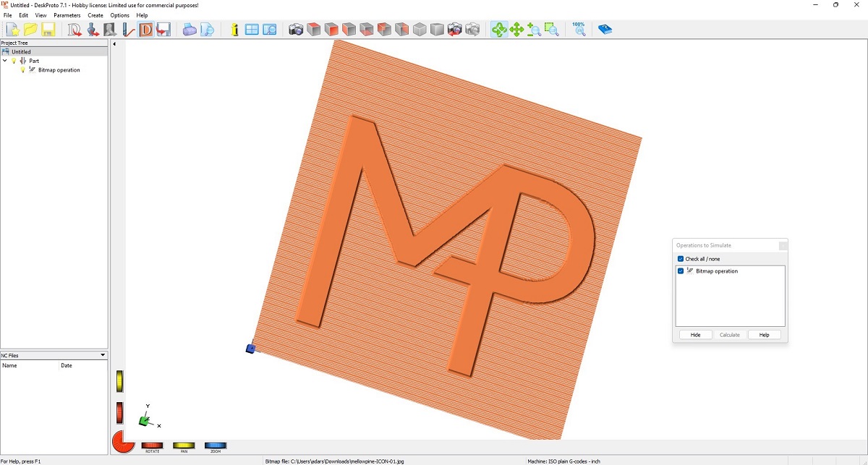Uncheck Bitmap operation in Operations to Simulate
The width and height of the screenshot is (868, 465).
pos(681,271)
